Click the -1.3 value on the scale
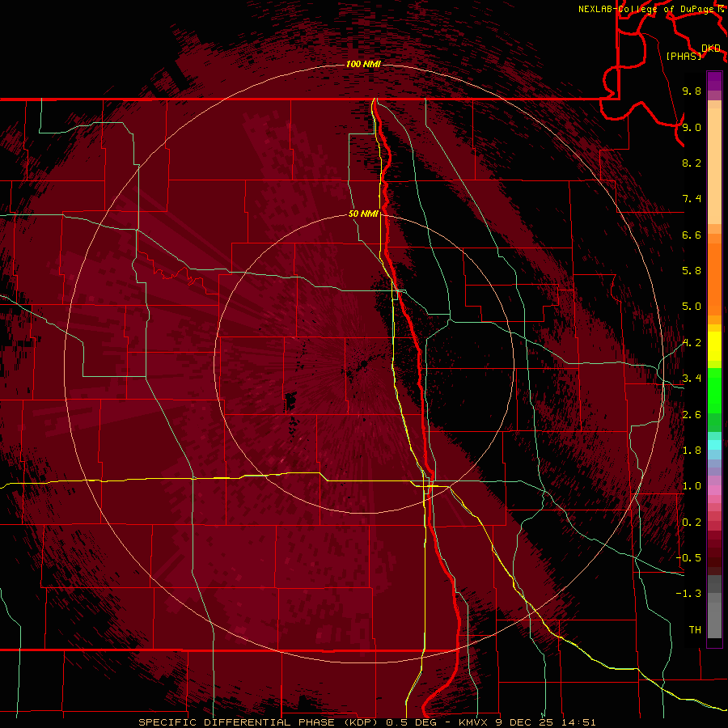This screenshot has height=728, width=728. [688, 594]
